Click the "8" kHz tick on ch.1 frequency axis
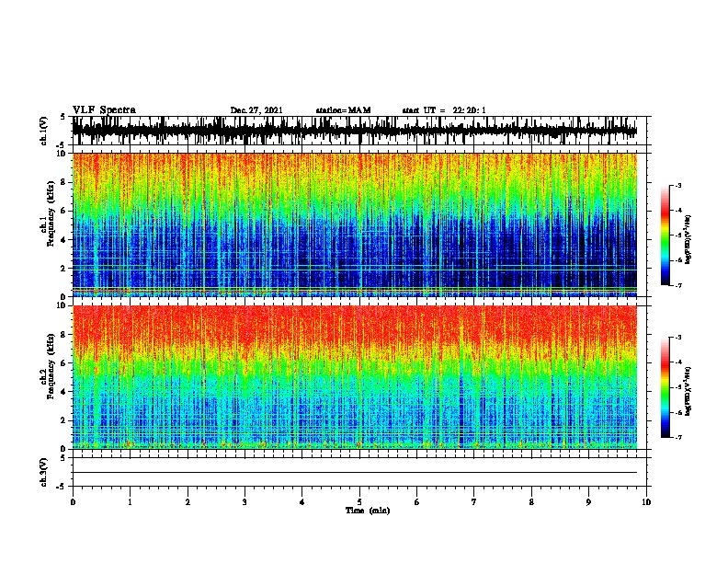Screen dimensions: 728x563 click(x=64, y=182)
